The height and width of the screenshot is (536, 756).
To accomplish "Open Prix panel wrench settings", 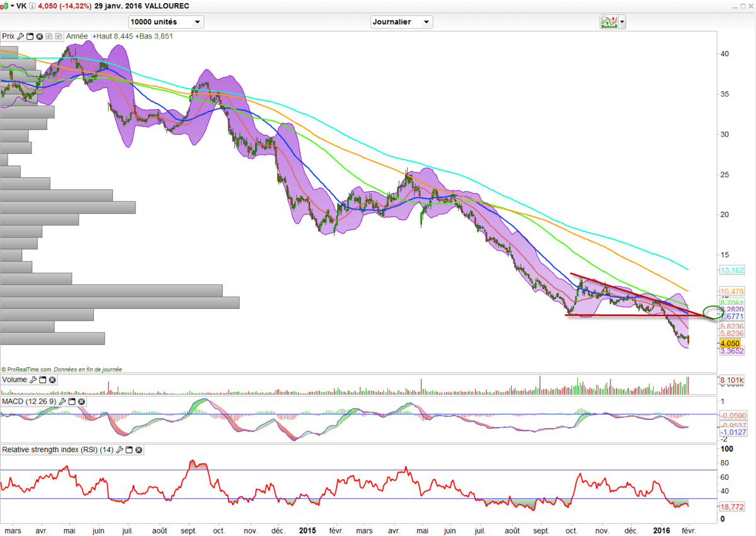I will [x=21, y=37].
